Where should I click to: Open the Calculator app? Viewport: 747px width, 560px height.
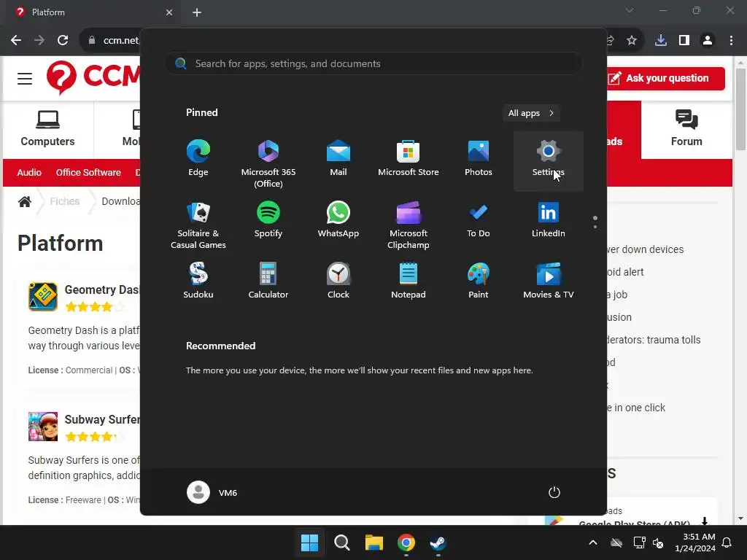click(x=268, y=281)
